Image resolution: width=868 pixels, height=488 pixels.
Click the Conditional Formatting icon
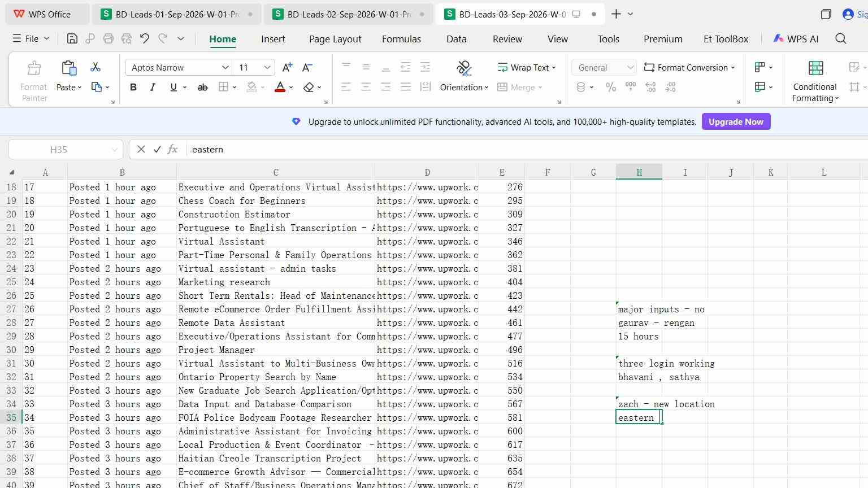coord(815,68)
